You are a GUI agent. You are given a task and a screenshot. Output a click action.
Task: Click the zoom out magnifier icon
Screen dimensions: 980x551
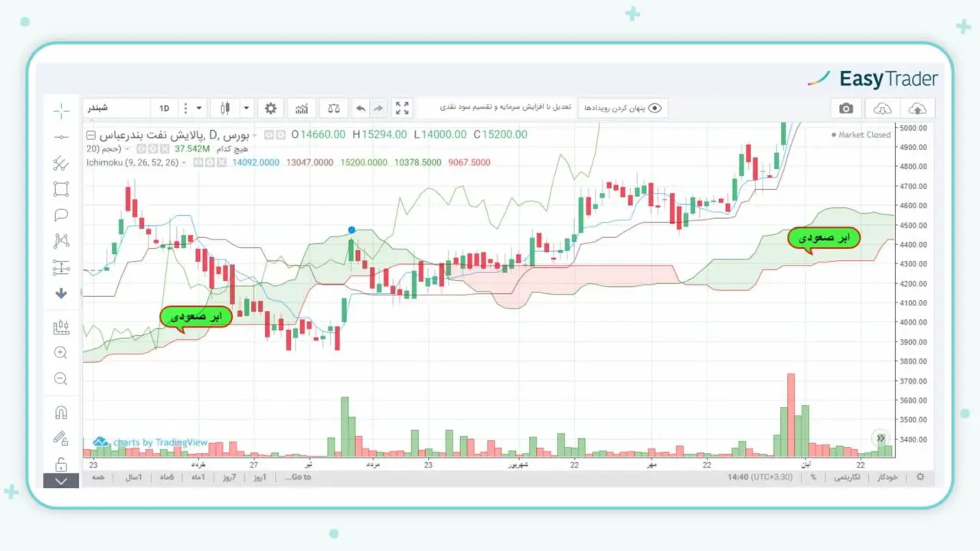61,379
